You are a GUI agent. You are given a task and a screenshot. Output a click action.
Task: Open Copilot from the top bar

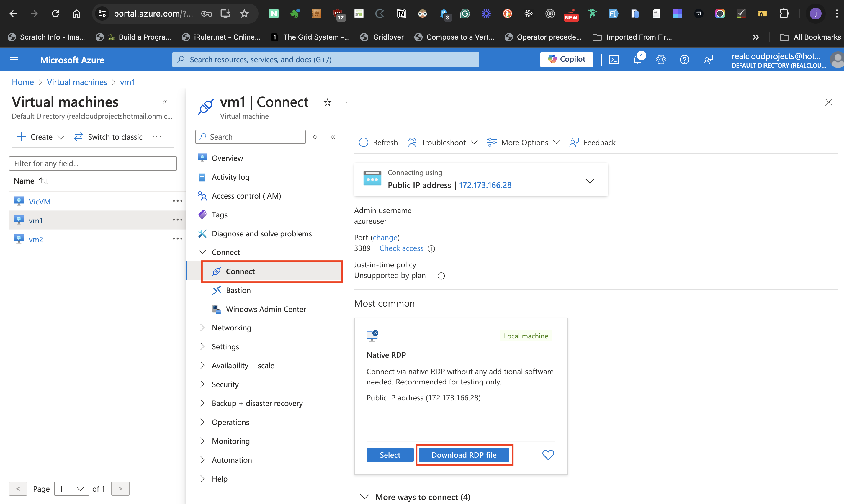pos(566,59)
